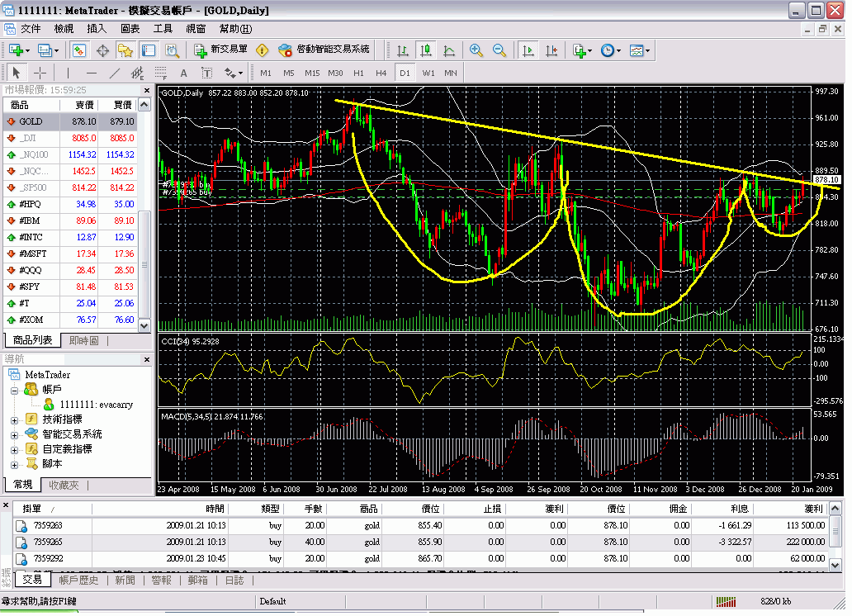Select the horizontal line drawing tool
This screenshot has height=616, width=852.
(92, 73)
